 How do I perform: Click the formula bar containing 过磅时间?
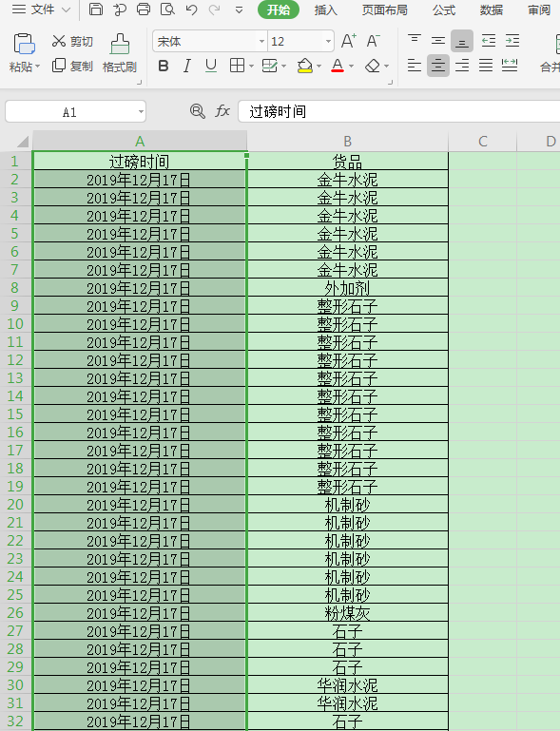(x=398, y=111)
